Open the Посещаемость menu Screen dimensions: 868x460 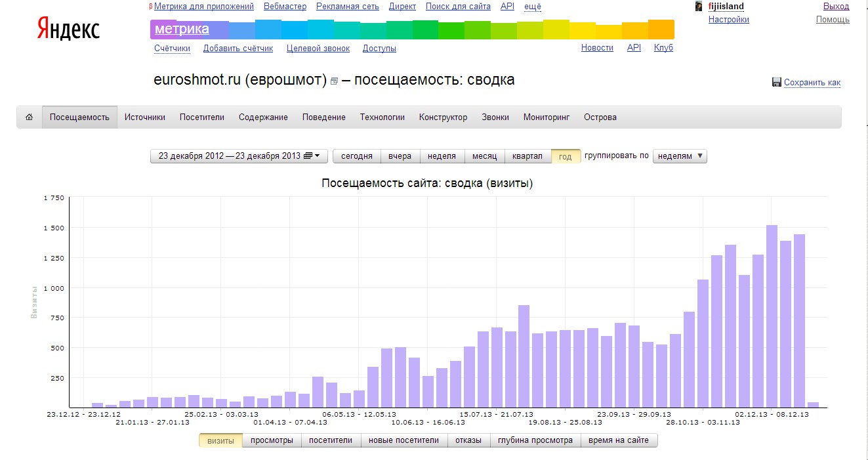click(x=80, y=117)
